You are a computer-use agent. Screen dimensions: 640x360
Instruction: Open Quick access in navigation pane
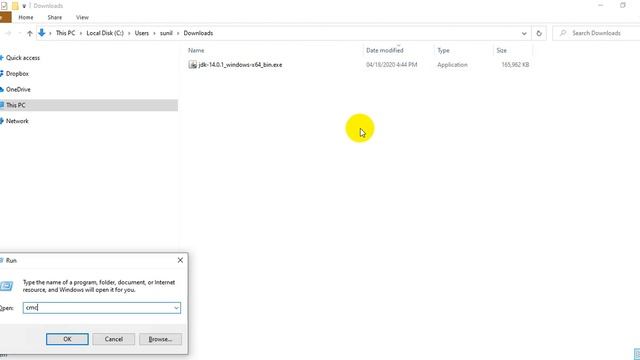coord(23,58)
